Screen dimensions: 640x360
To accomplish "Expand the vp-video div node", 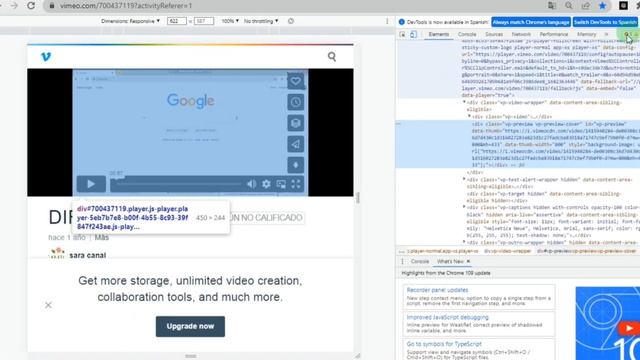I will [x=469, y=116].
